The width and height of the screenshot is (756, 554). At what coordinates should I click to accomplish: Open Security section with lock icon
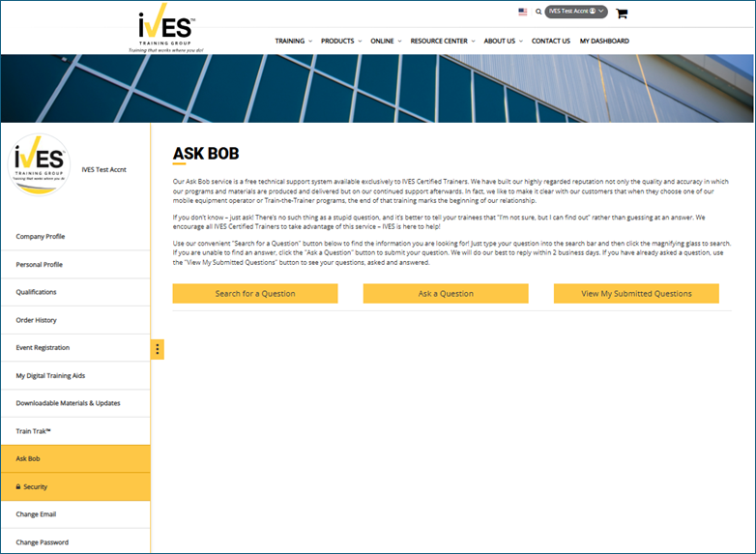pos(35,487)
